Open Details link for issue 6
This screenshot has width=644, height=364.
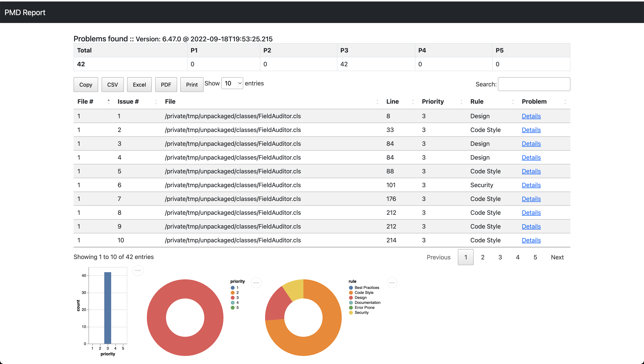[x=531, y=185]
